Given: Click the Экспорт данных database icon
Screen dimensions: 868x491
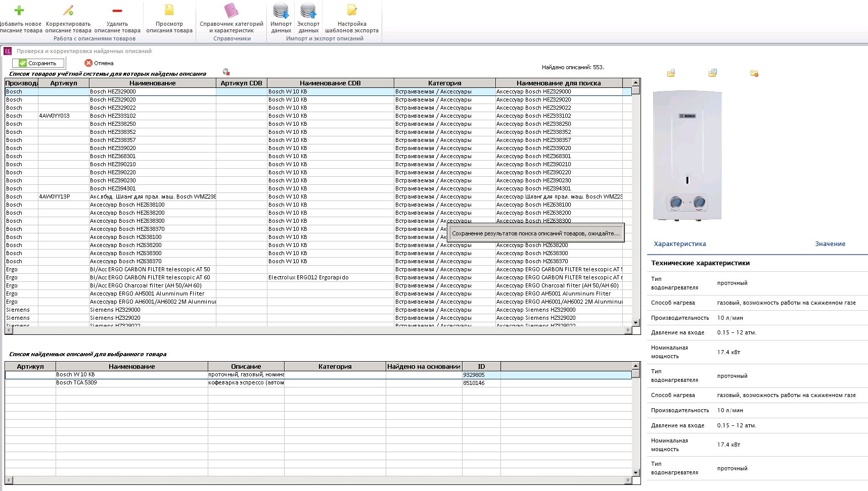Looking at the screenshot, I should [x=308, y=11].
